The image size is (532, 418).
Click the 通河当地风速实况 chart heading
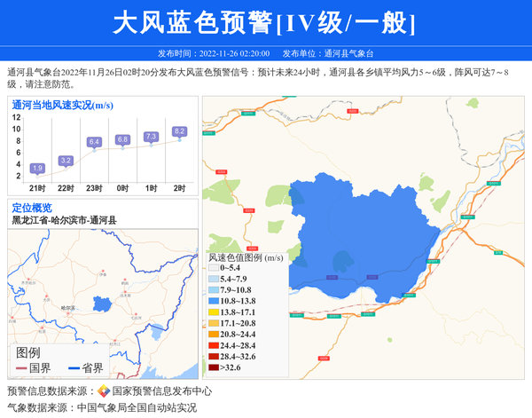60,106
